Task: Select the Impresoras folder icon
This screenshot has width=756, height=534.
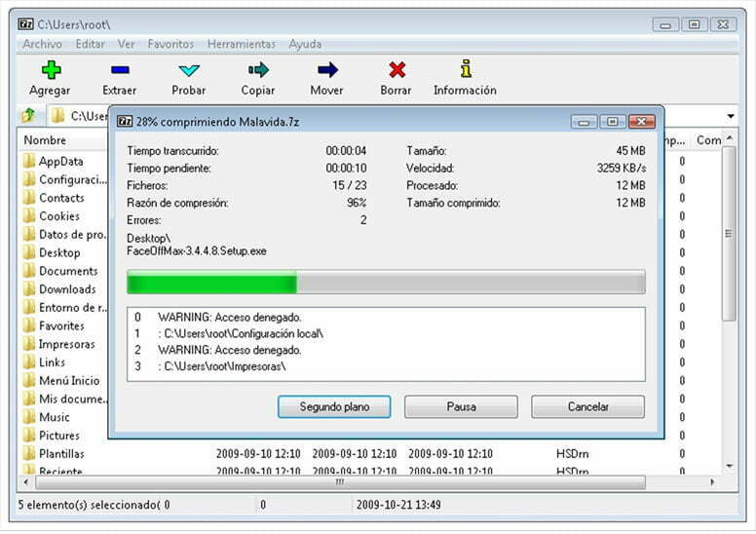Action: click(29, 343)
